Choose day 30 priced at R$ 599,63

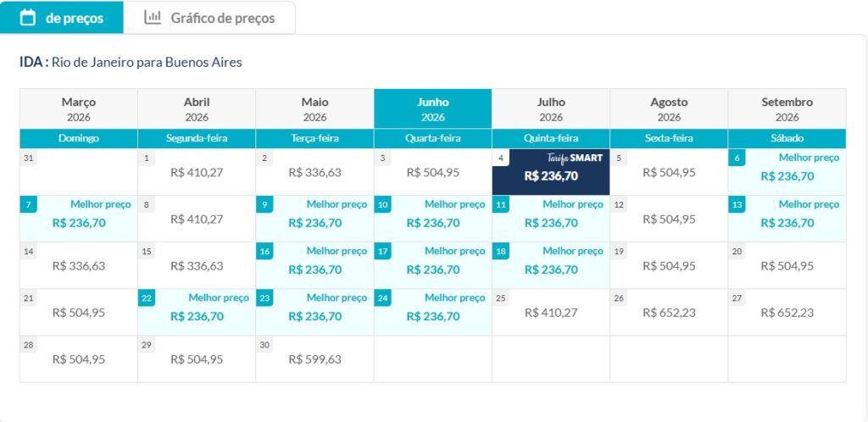(x=314, y=358)
